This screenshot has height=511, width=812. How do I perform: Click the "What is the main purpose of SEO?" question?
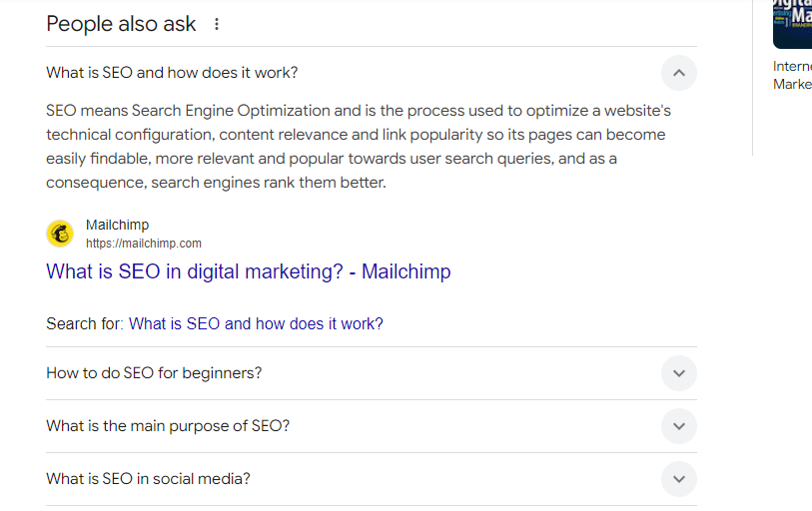point(168,426)
